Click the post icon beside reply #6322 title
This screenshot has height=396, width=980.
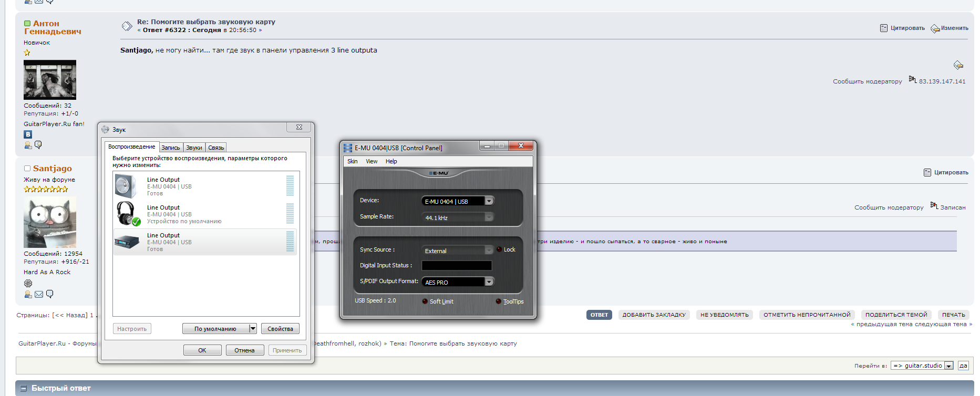(x=127, y=26)
